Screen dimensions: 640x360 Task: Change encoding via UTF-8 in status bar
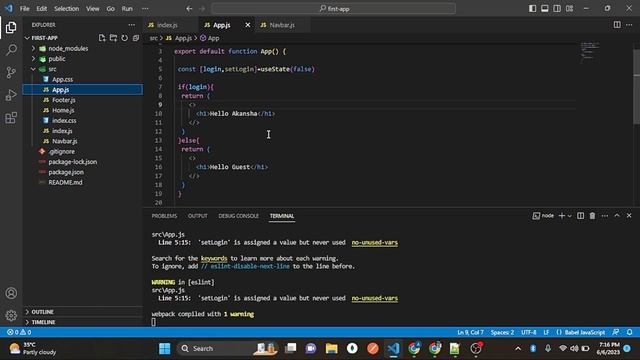click(529, 332)
